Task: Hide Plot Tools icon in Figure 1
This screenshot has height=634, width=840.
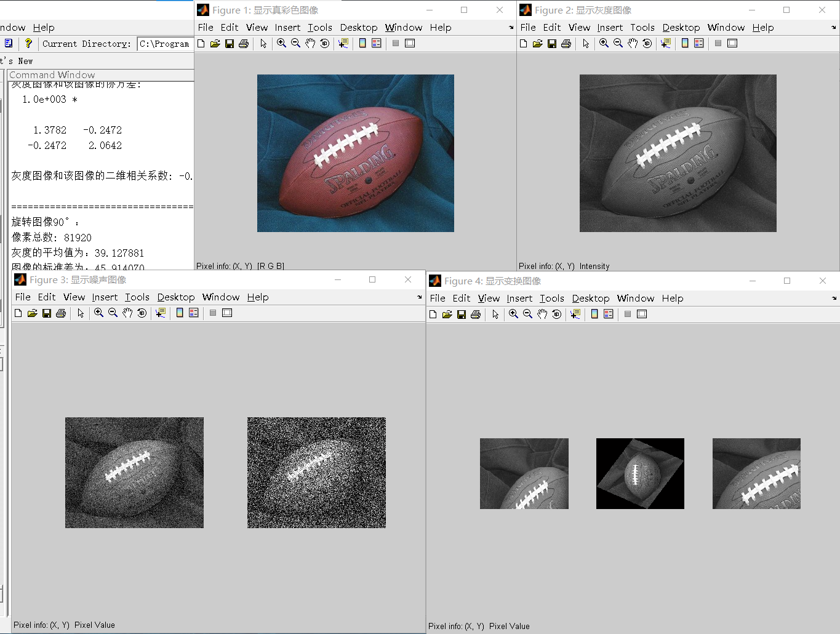Action: [x=396, y=44]
